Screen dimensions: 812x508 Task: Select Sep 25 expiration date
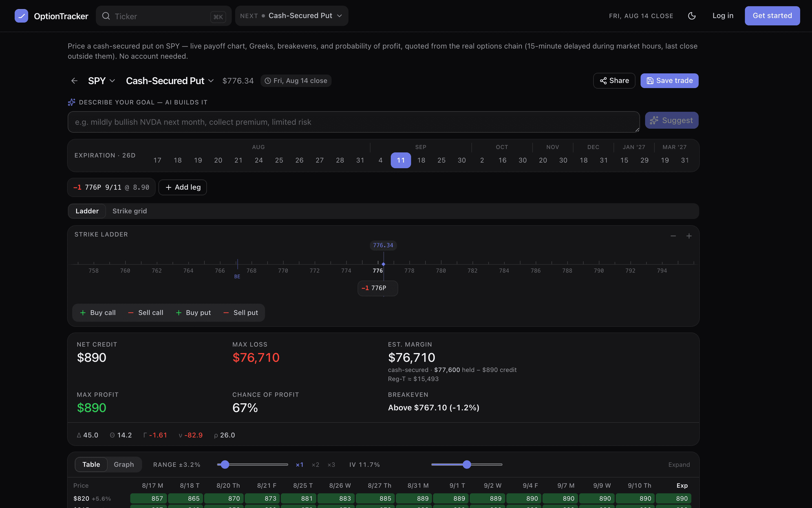pyautogui.click(x=441, y=160)
